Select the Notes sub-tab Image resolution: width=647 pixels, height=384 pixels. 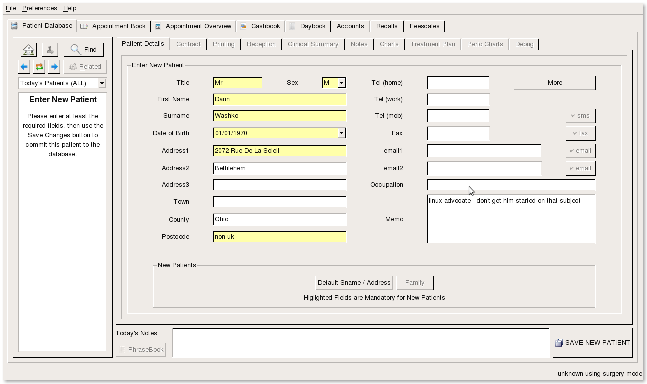(x=359, y=44)
